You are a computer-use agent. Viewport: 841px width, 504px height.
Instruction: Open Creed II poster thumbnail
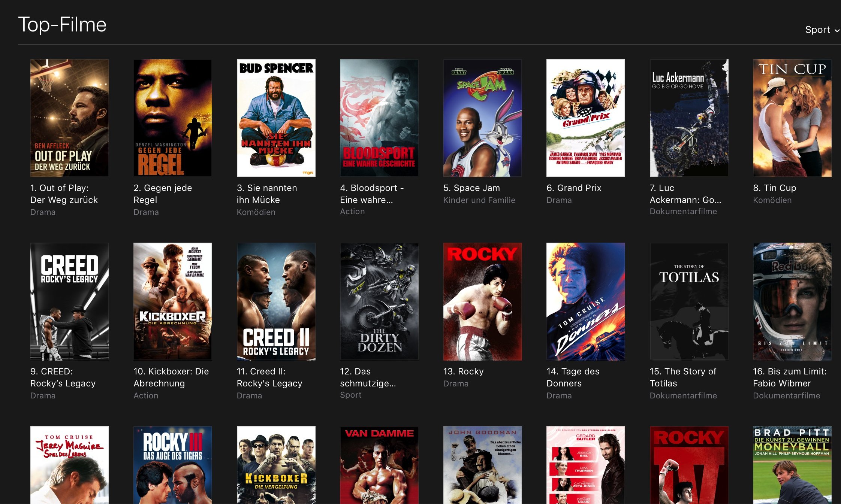point(276,301)
